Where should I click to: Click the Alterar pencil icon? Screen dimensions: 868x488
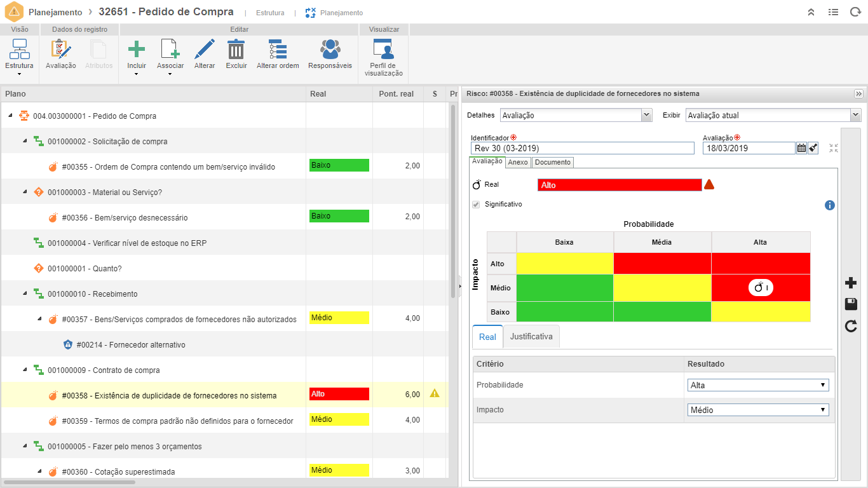pyautogui.click(x=204, y=50)
